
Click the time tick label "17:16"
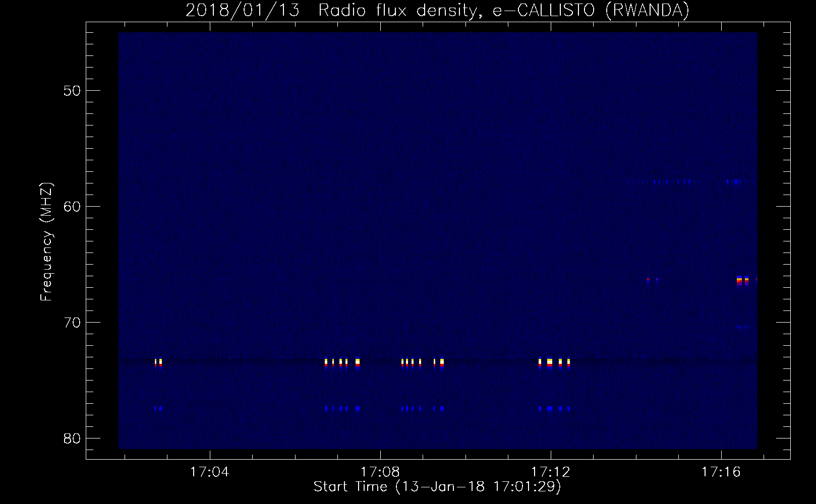[721, 472]
